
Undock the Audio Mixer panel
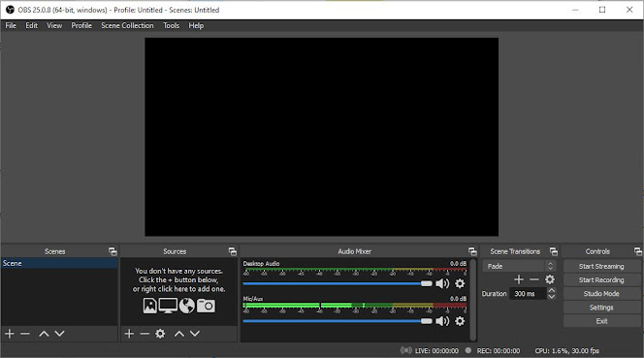tap(472, 251)
